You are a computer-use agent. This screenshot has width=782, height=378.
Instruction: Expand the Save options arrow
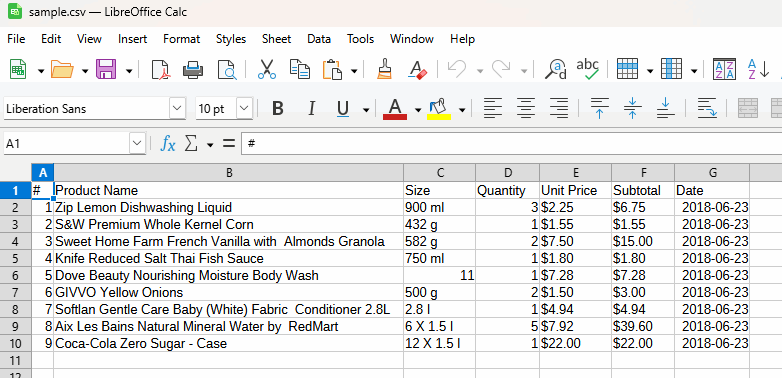[129, 71]
